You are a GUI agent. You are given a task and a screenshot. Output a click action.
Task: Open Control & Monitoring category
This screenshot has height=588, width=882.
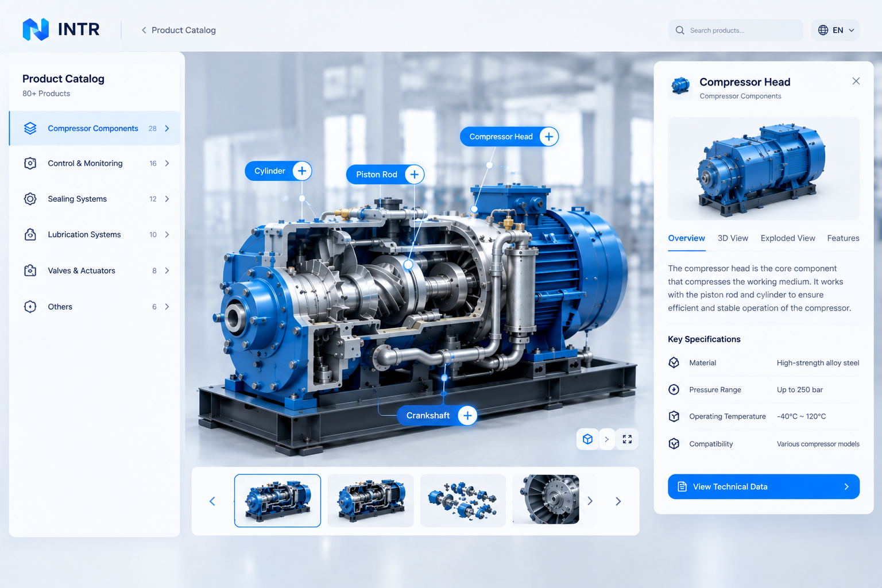95,164
